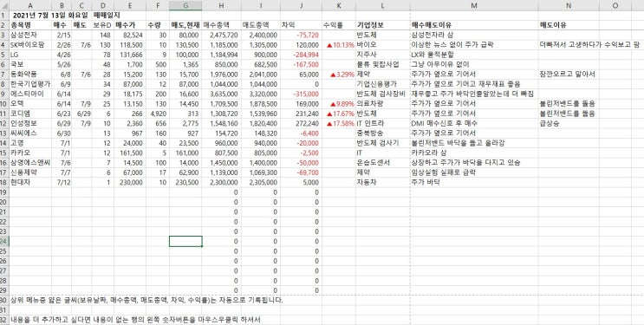
Task: Select the column A header
Action: click(x=30, y=5)
